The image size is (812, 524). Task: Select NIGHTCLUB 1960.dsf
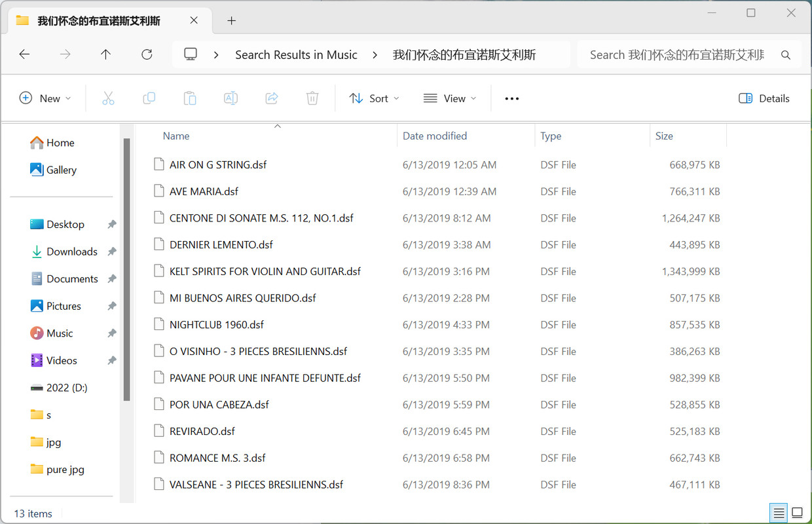217,325
